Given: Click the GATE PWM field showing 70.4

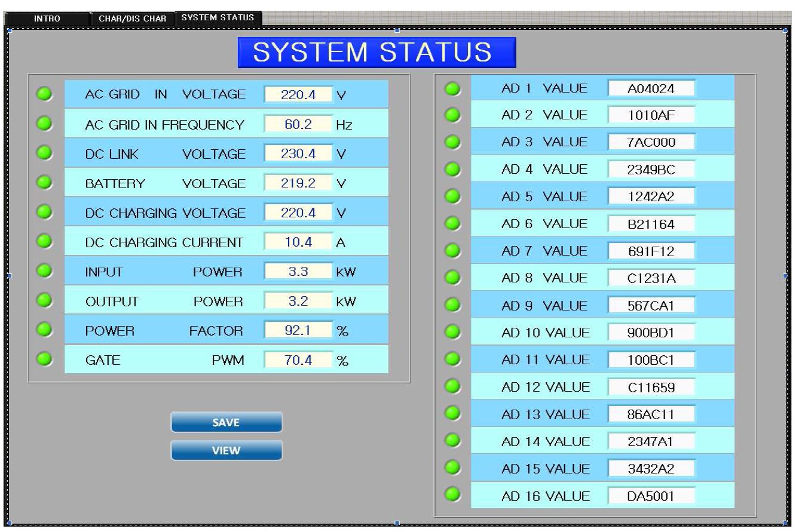Looking at the screenshot, I should click(298, 360).
